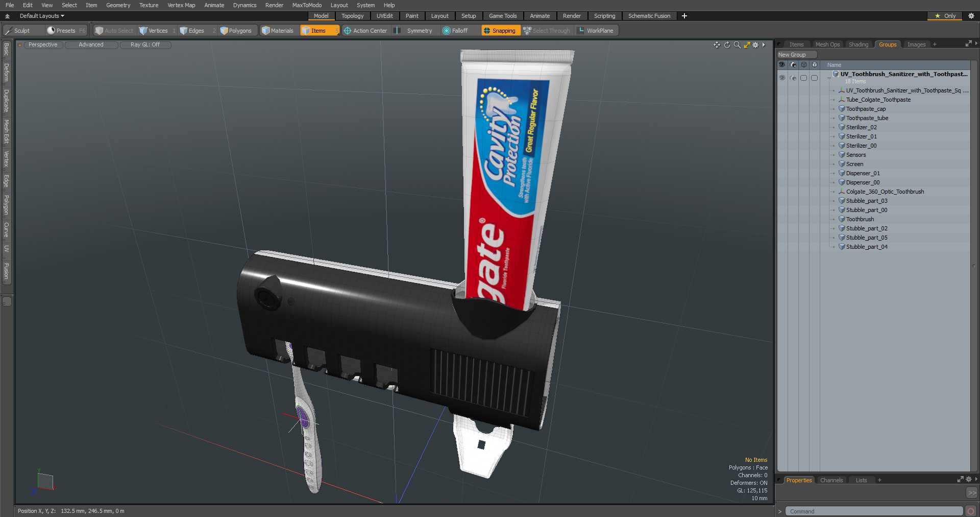The image size is (980, 517).
Task: Toggle the Only star filter
Action: tap(945, 16)
